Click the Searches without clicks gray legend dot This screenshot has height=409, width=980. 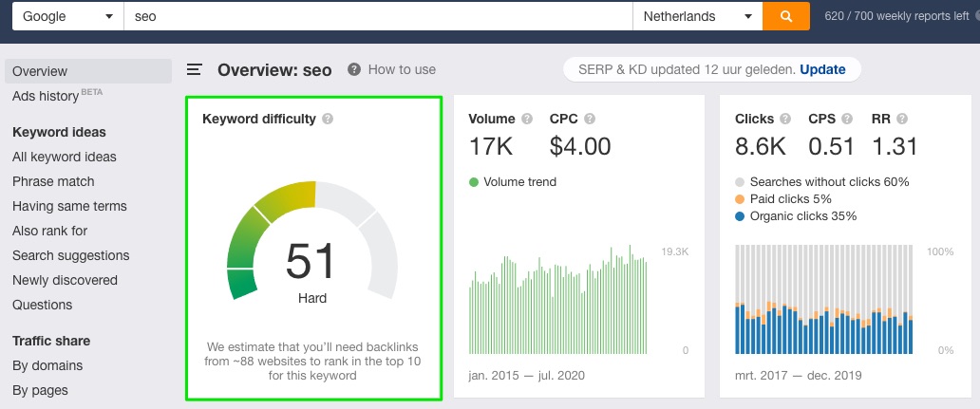click(740, 182)
